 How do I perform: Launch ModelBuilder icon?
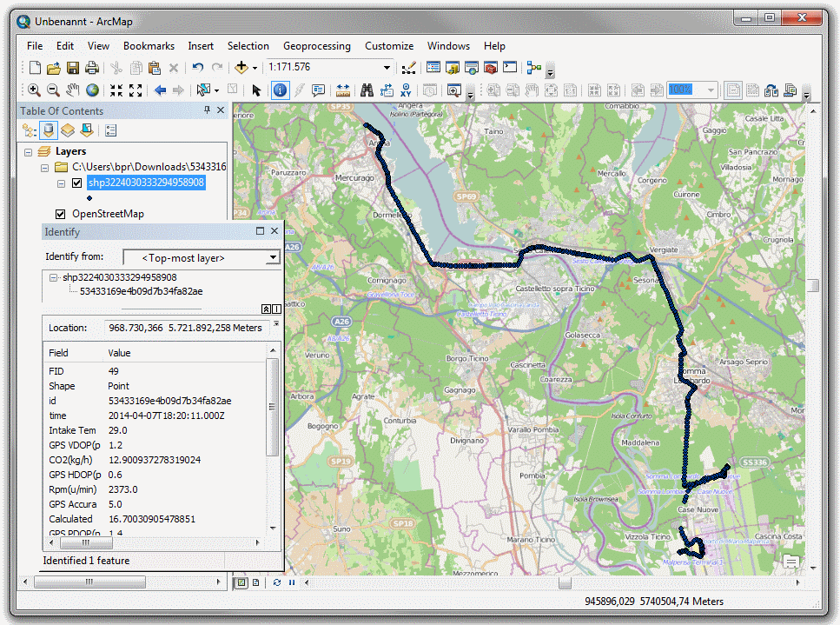[533, 68]
